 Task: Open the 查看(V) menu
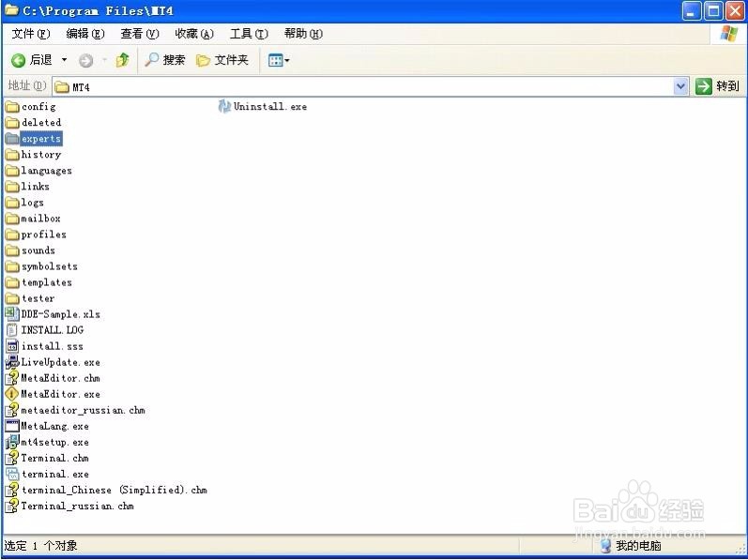(139, 34)
